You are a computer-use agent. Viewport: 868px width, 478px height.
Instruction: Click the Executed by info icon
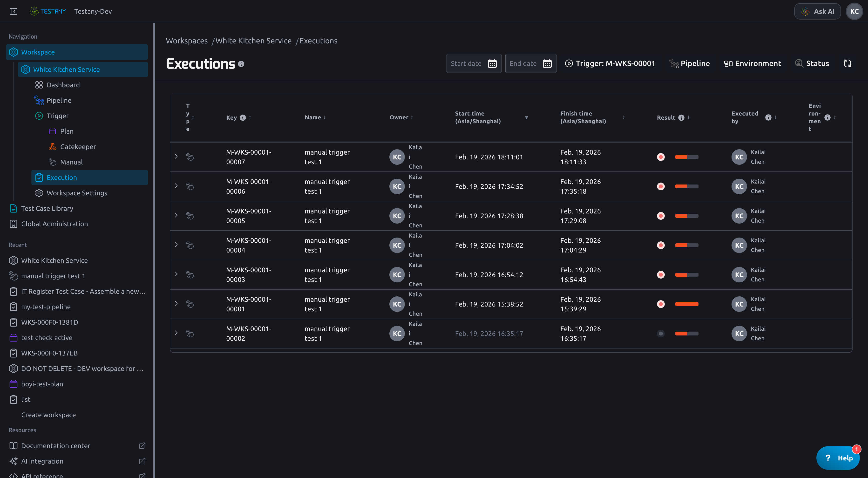tap(768, 118)
